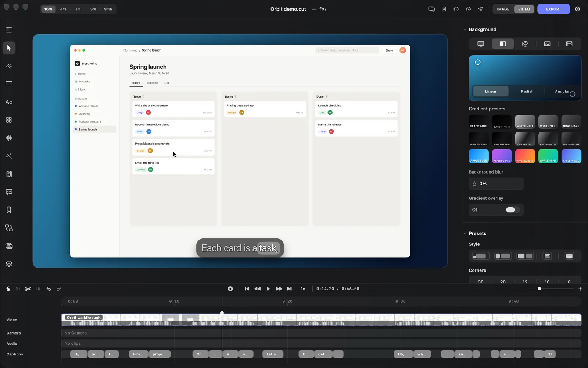This screenshot has height=368, width=588.
Task: Open the history clock icon
Action: 456,9
